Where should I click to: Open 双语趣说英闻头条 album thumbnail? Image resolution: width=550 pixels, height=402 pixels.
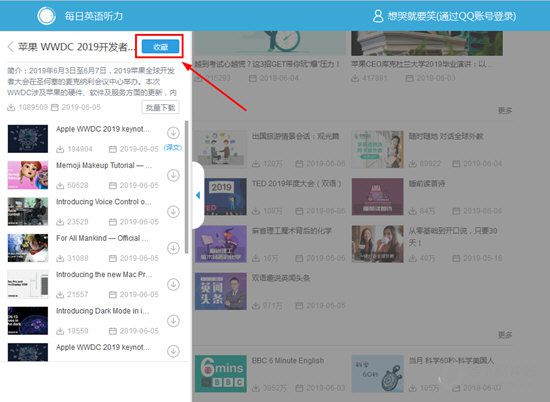pyautogui.click(x=221, y=292)
